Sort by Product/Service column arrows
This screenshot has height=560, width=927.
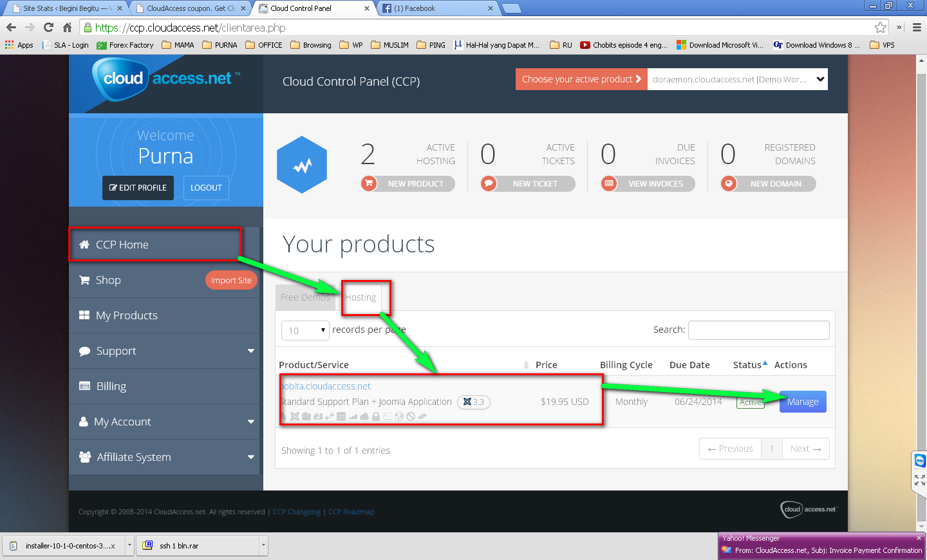[x=526, y=365]
